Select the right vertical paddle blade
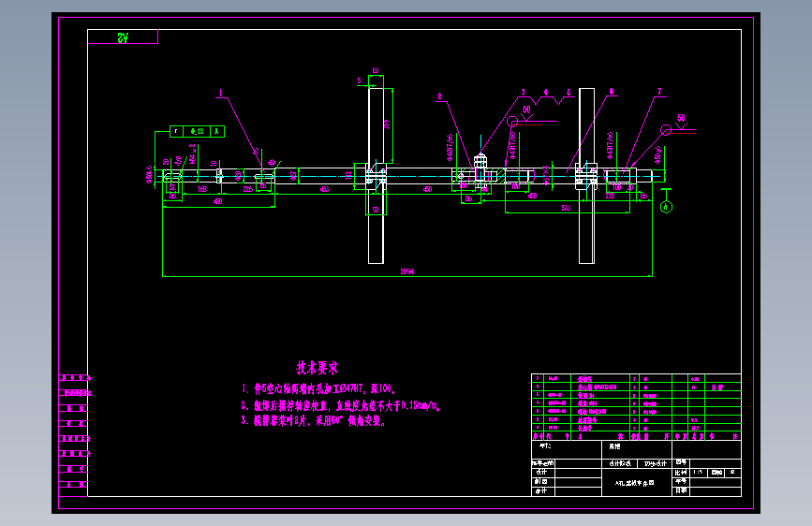Image resolution: width=812 pixels, height=526 pixels. point(586,176)
